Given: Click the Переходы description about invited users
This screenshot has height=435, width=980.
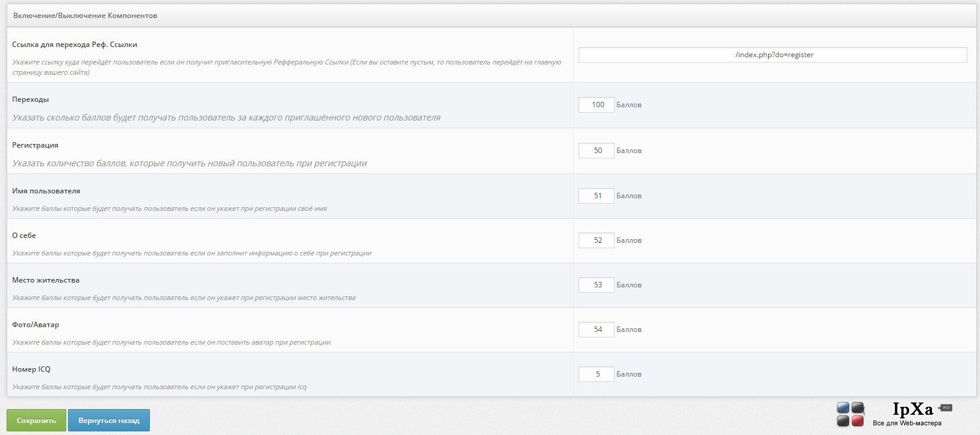Looking at the screenshot, I should 226,117.
